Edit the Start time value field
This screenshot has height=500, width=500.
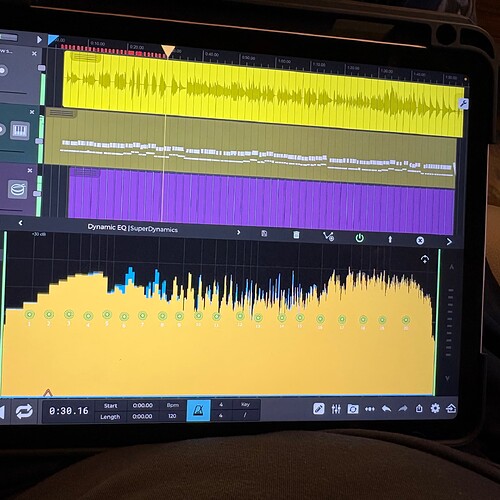143,405
